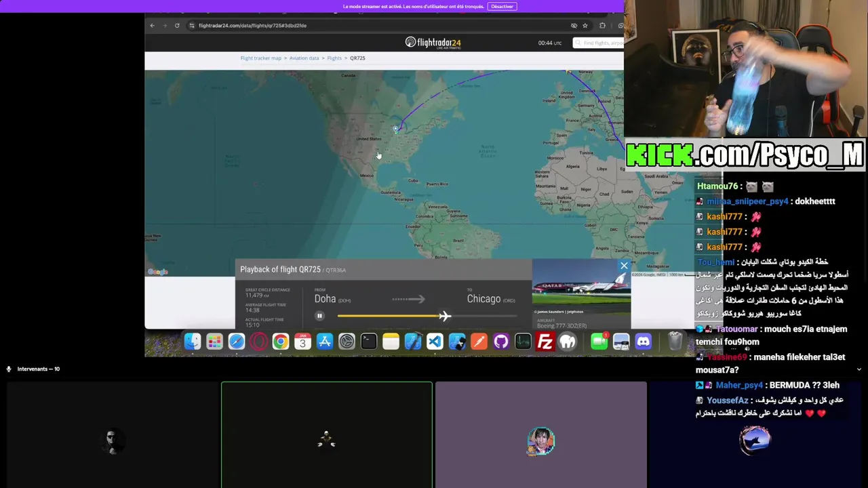The width and height of the screenshot is (868, 488).
Task: Open FaceTime with notification badge
Action: click(599, 342)
